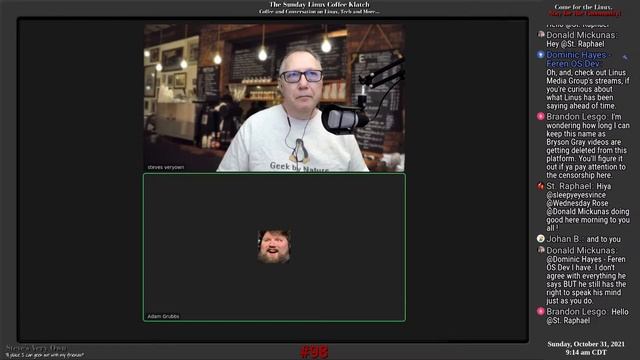Click the Donald Mickunas avatar beside '@Dominic Hayes'
Screen dimensions: 640x360
(x=541, y=250)
